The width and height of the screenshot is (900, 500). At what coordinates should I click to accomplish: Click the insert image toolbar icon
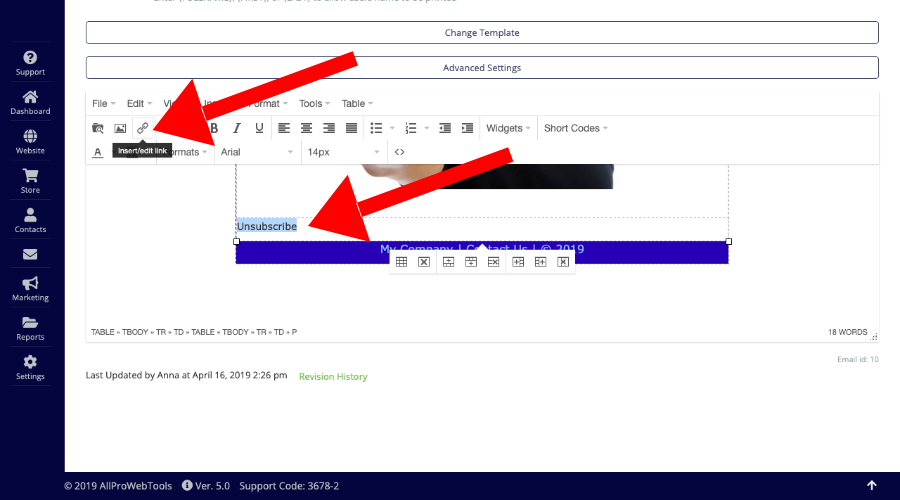(120, 128)
